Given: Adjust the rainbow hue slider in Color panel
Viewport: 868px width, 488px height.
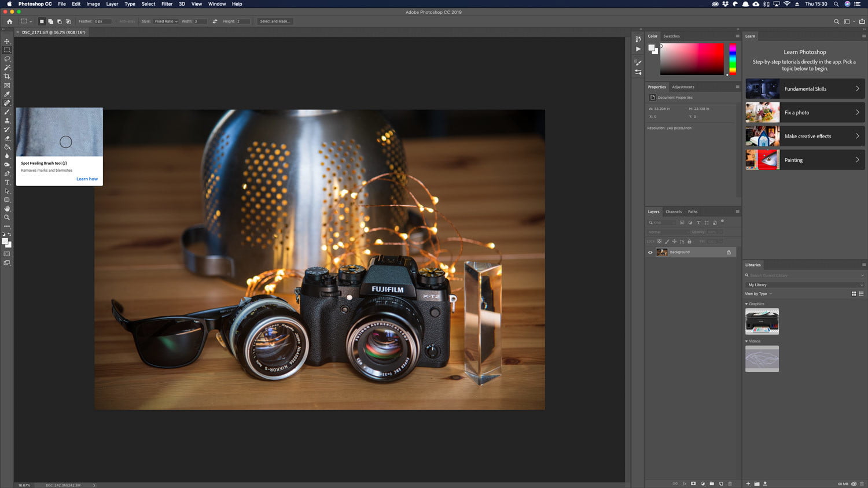Looking at the screenshot, I should [x=732, y=59].
